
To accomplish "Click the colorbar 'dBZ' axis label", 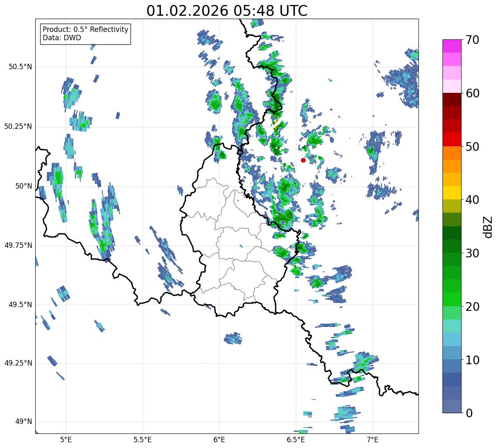I will [488, 226].
